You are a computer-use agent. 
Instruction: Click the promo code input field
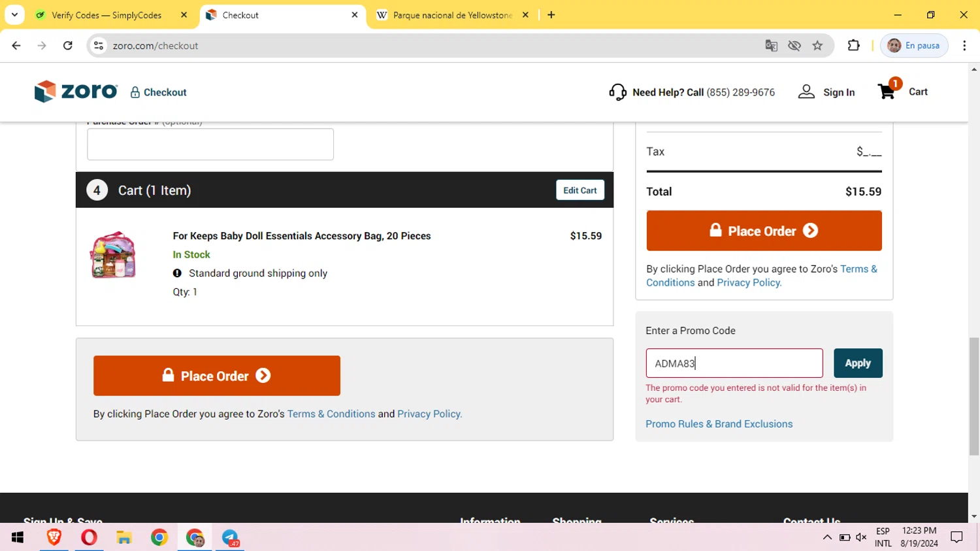click(734, 363)
